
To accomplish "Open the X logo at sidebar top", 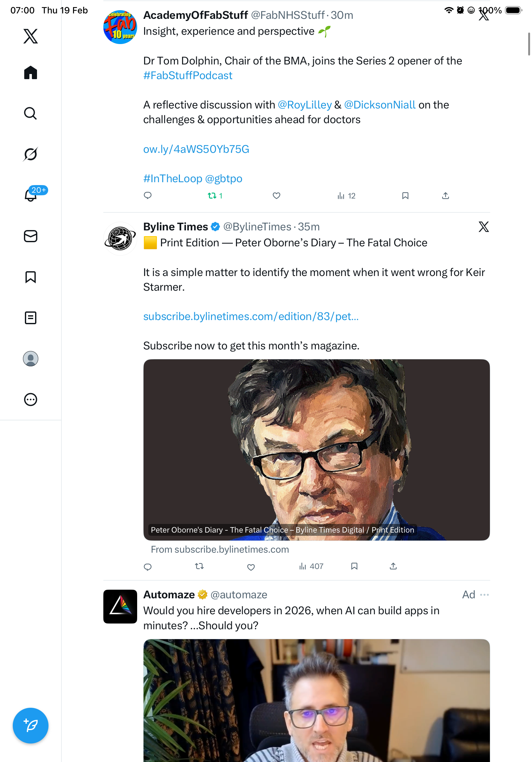I will [x=31, y=36].
